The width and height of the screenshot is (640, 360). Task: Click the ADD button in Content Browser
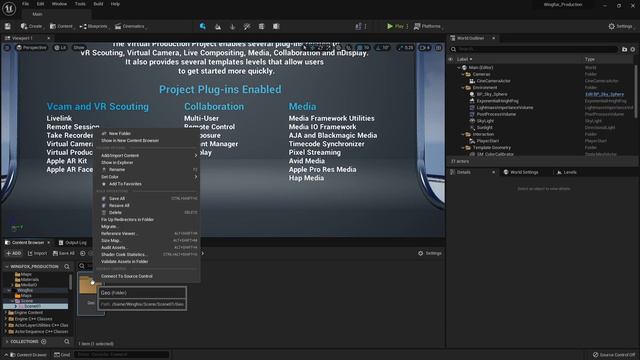coord(13,253)
